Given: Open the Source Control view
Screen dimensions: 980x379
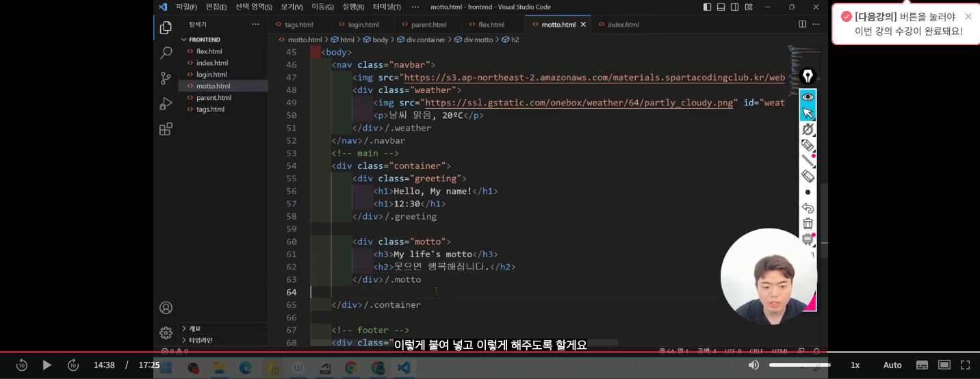Looking at the screenshot, I should 166,78.
